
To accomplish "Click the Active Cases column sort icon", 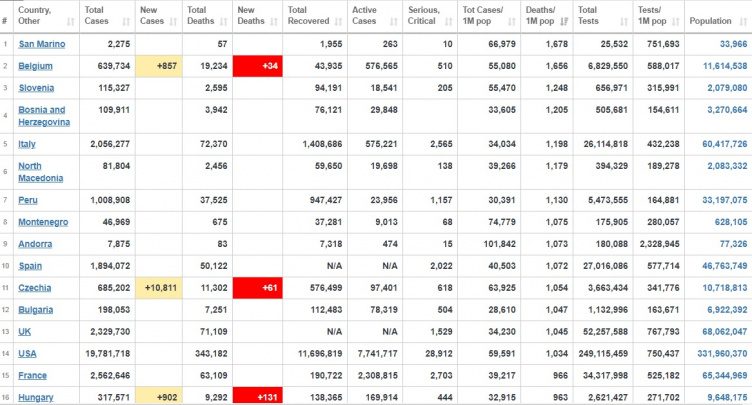I will [397, 21].
